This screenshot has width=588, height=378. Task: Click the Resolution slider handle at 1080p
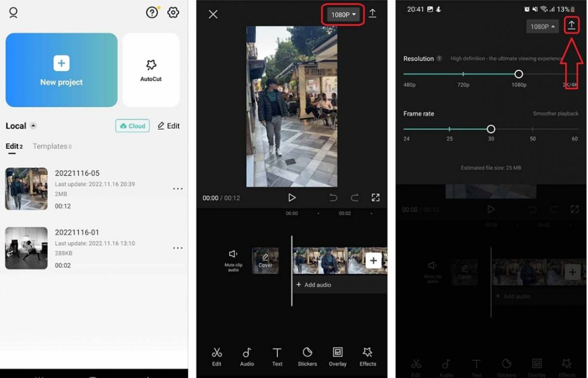[x=519, y=74]
